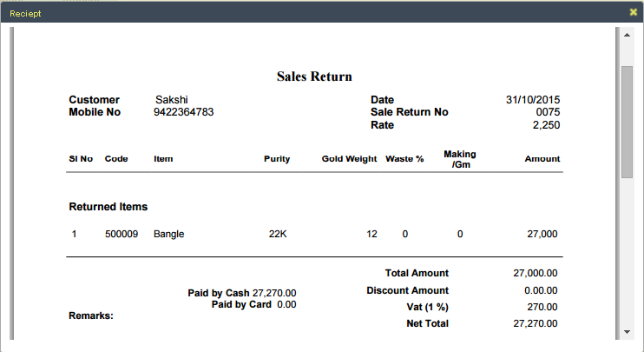Click the date 31/10/2015
The image size is (644, 352).
(x=533, y=100)
